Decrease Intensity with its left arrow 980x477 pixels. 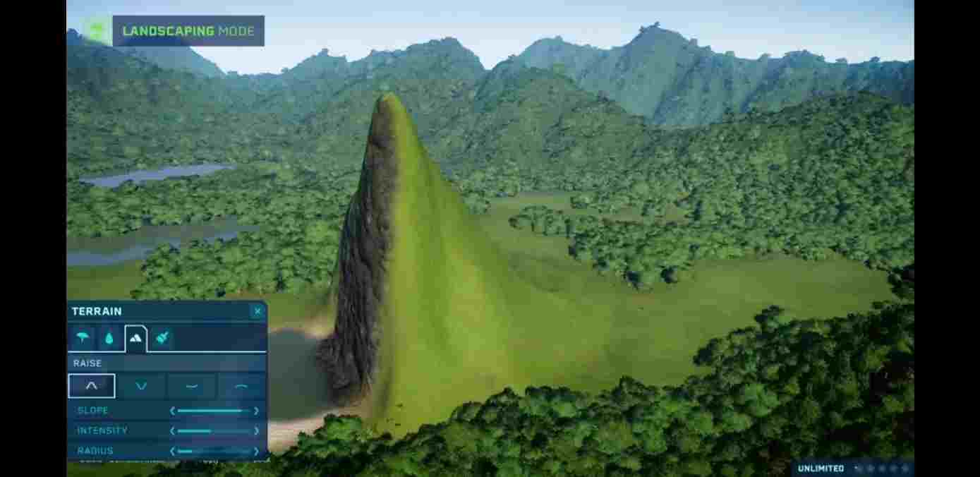tap(172, 430)
